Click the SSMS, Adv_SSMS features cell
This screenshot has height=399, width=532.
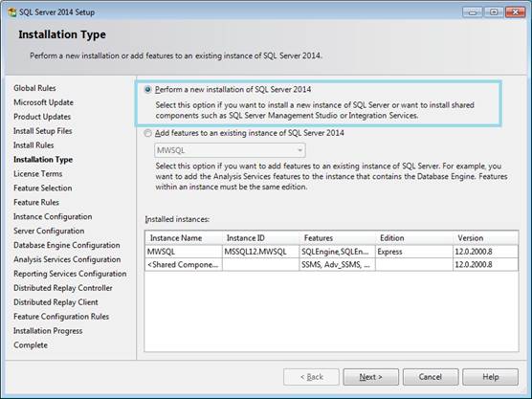point(337,265)
